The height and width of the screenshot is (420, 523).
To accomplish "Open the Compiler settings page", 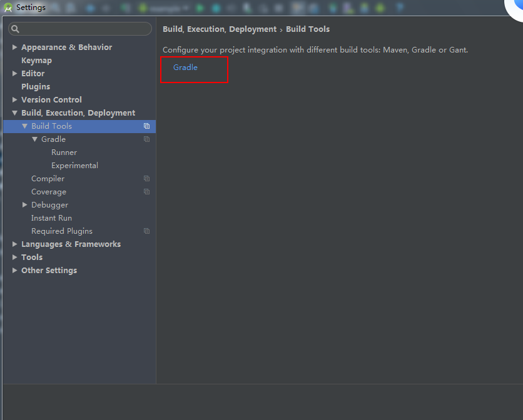I will click(48, 179).
